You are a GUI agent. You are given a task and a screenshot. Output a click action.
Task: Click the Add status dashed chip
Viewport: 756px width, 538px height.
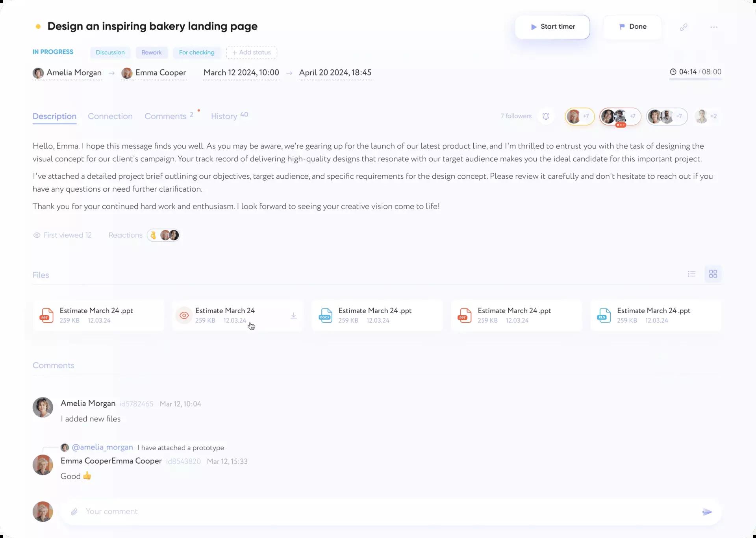coord(252,52)
